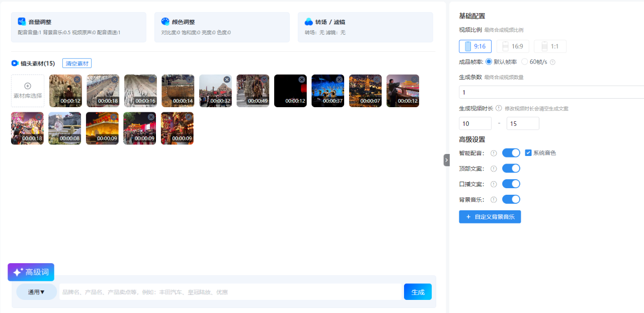
Task: Click the help icon beside 60帧/s
Action: point(552,62)
